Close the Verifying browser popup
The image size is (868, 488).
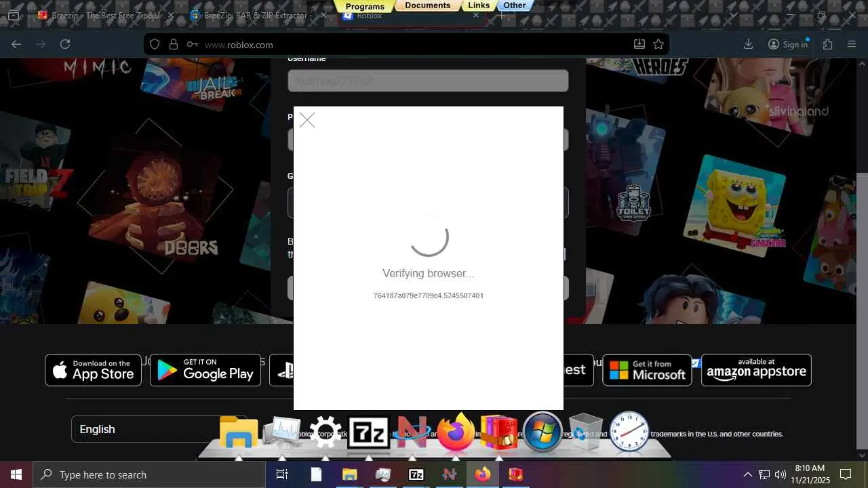(307, 121)
